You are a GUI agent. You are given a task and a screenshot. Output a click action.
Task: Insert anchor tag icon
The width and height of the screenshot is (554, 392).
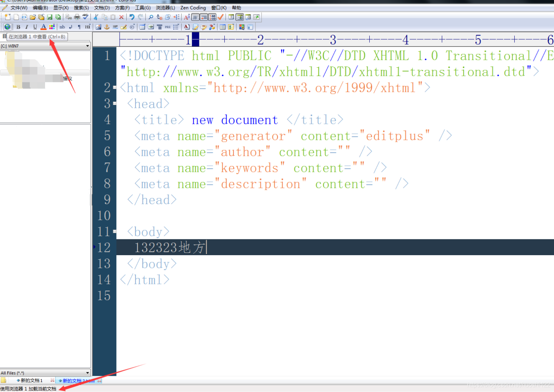coord(107,27)
